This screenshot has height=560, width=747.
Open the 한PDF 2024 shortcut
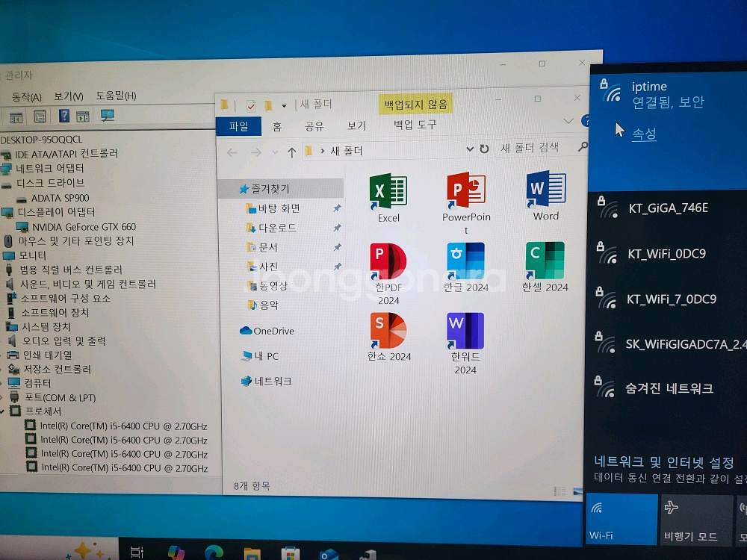(x=388, y=263)
